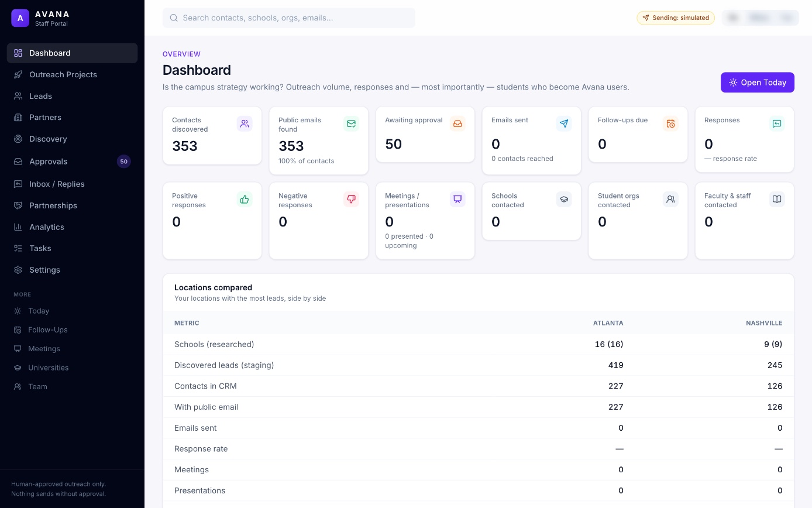View the Analytics page
The image size is (812, 508).
point(72,227)
